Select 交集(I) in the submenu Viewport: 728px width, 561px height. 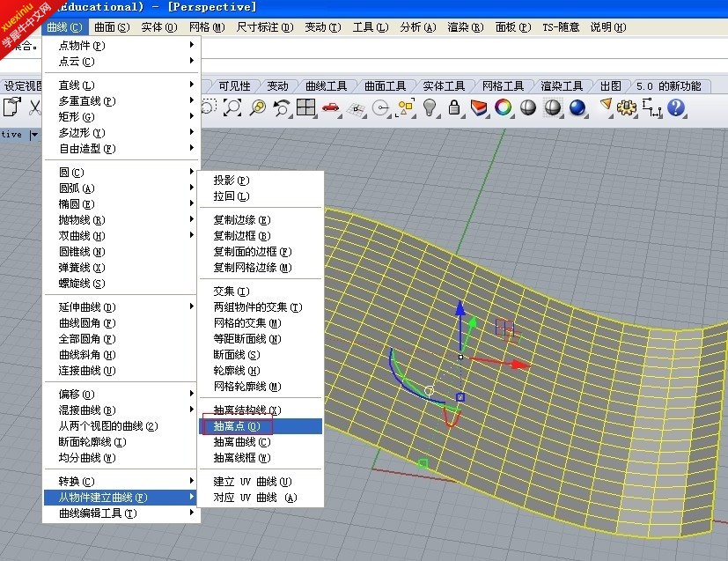(x=261, y=292)
